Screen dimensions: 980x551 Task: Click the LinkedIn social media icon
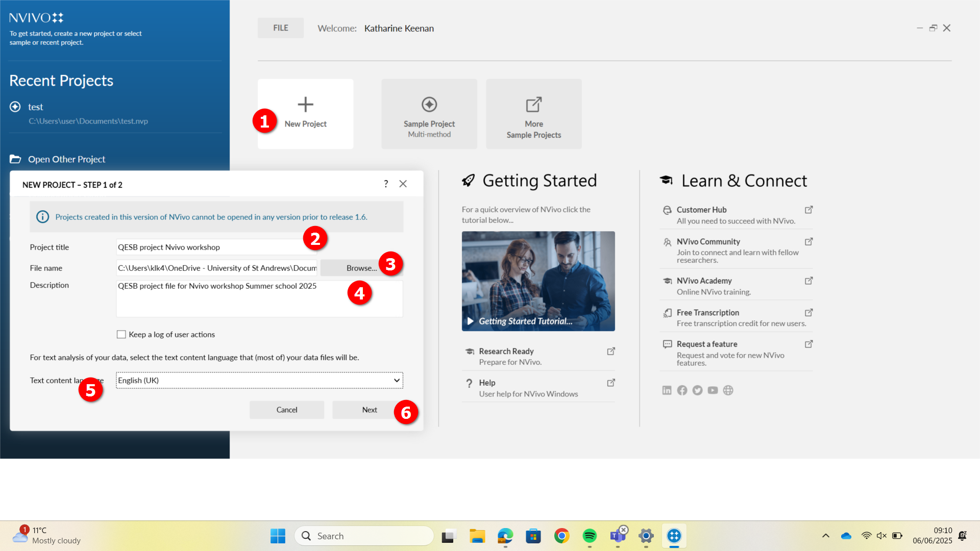[x=667, y=390]
